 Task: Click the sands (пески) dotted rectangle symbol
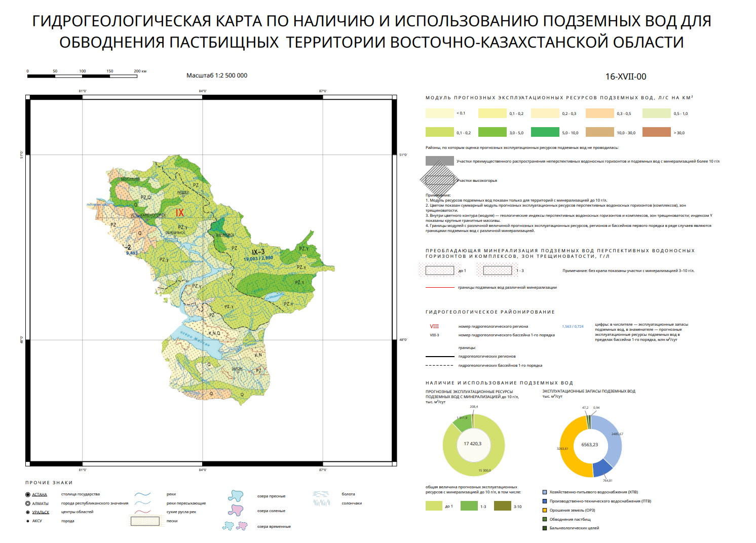point(145,521)
